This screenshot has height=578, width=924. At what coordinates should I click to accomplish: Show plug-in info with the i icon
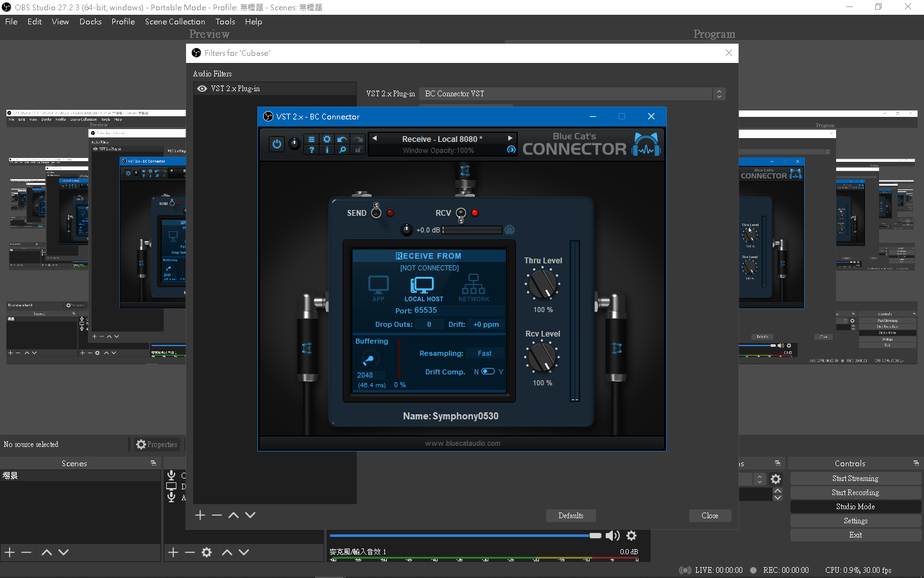(x=327, y=150)
